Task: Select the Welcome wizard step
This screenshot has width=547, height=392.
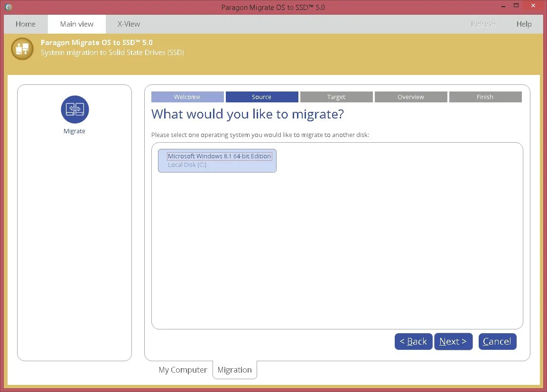Action: (x=187, y=97)
